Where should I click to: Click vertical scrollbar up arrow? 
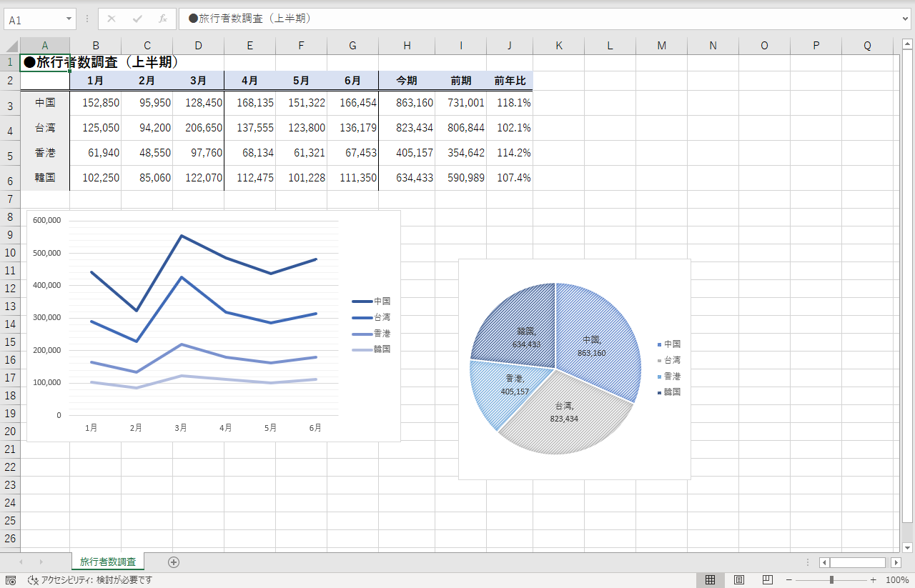[908, 46]
